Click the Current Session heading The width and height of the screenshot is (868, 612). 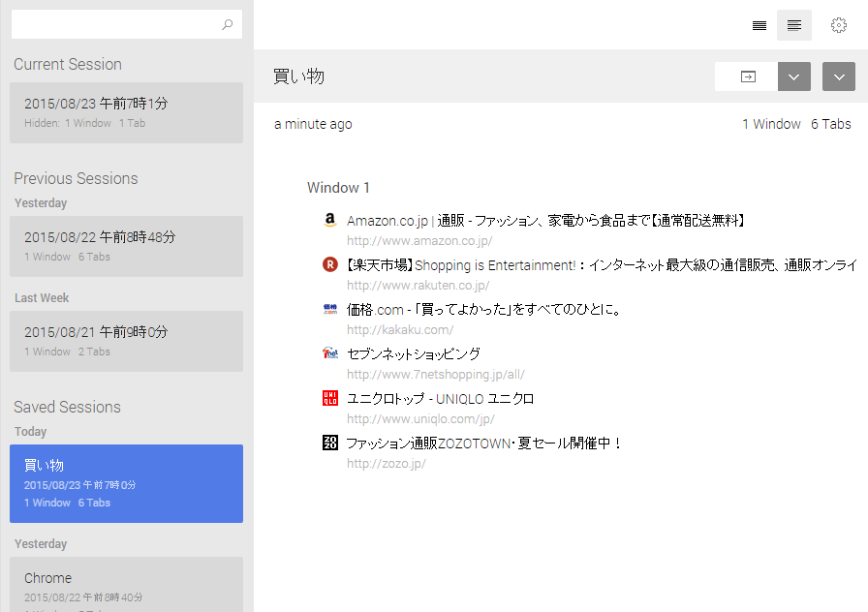click(68, 64)
